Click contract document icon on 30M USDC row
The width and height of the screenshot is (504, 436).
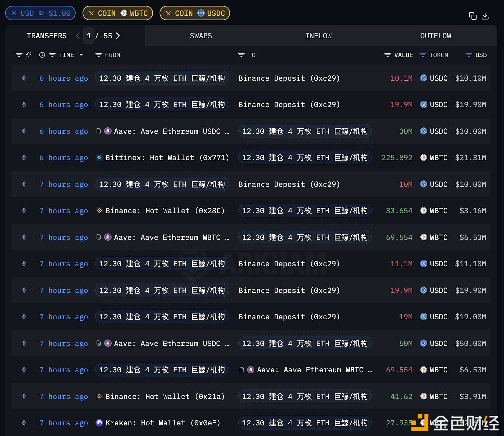point(99,131)
